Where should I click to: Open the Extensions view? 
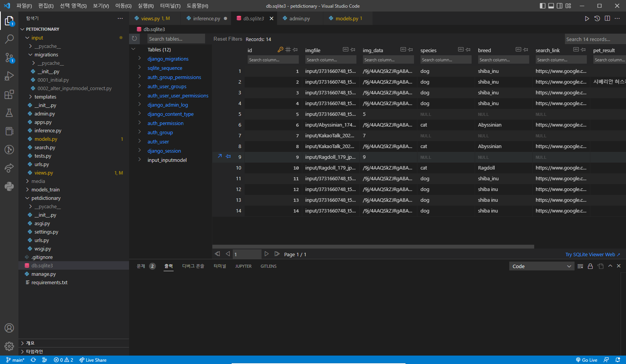pos(9,94)
